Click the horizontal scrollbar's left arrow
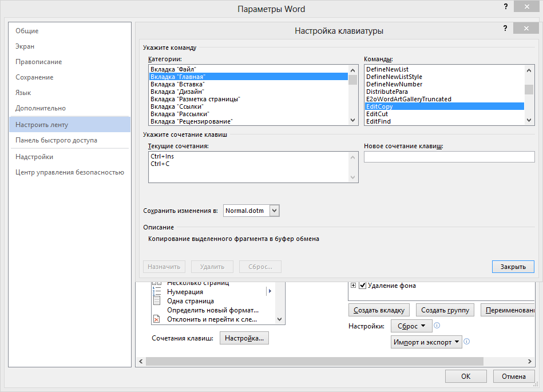This screenshot has width=543, height=392. (x=141, y=361)
